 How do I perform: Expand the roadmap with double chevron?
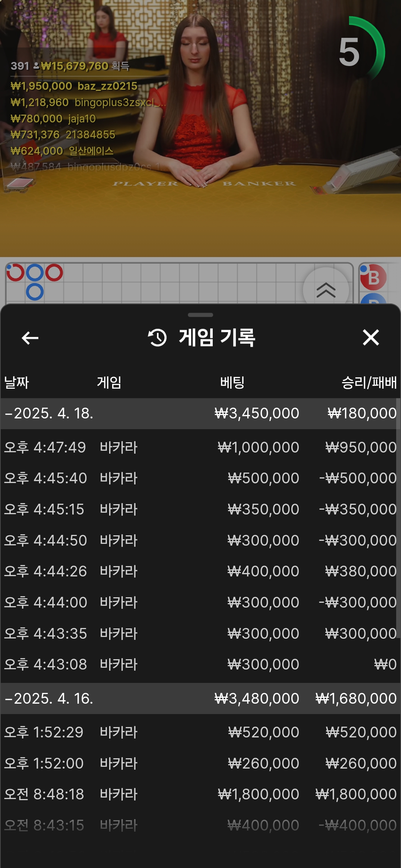(326, 290)
